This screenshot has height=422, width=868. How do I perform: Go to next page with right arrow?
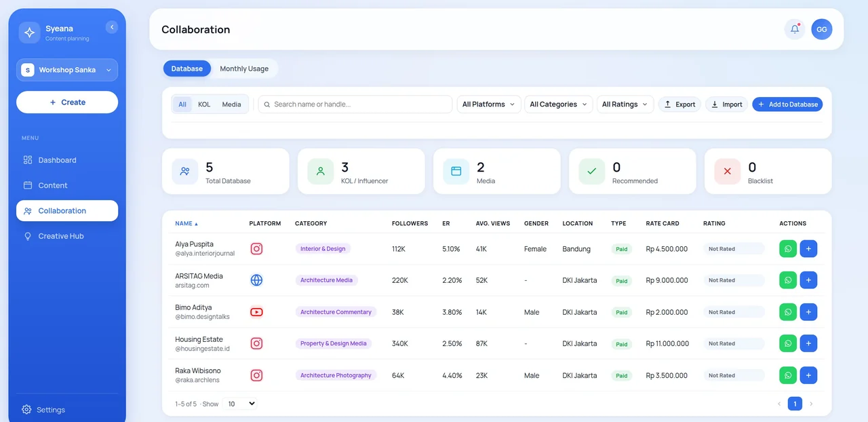point(811,404)
